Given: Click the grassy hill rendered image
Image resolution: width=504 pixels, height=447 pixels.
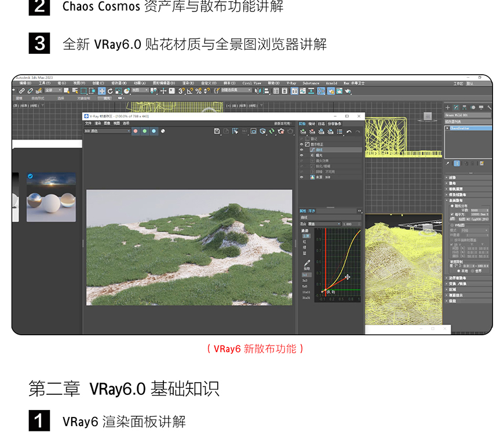Looking at the screenshot, I should pyautogui.click(x=189, y=247).
